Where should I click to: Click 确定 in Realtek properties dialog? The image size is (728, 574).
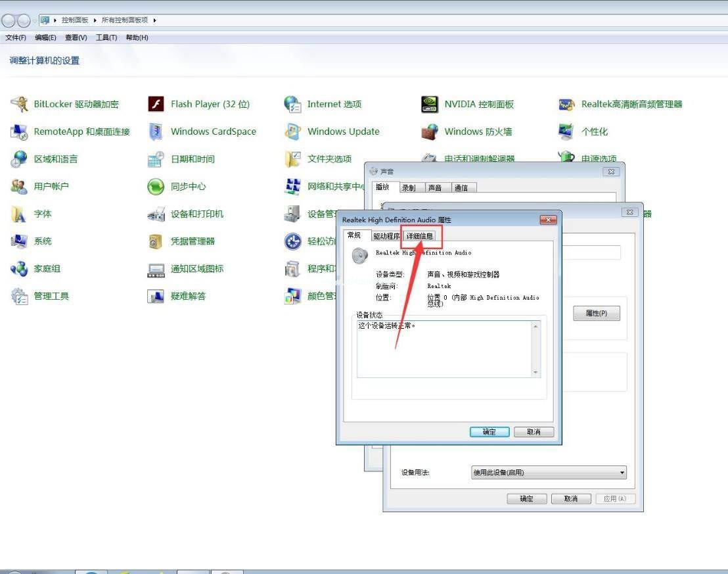[x=489, y=432]
